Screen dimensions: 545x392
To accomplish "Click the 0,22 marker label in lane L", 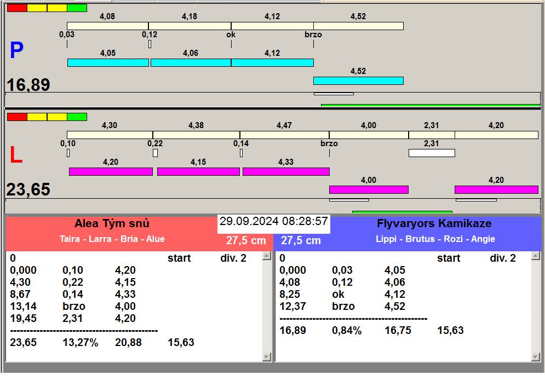I will [x=155, y=143].
